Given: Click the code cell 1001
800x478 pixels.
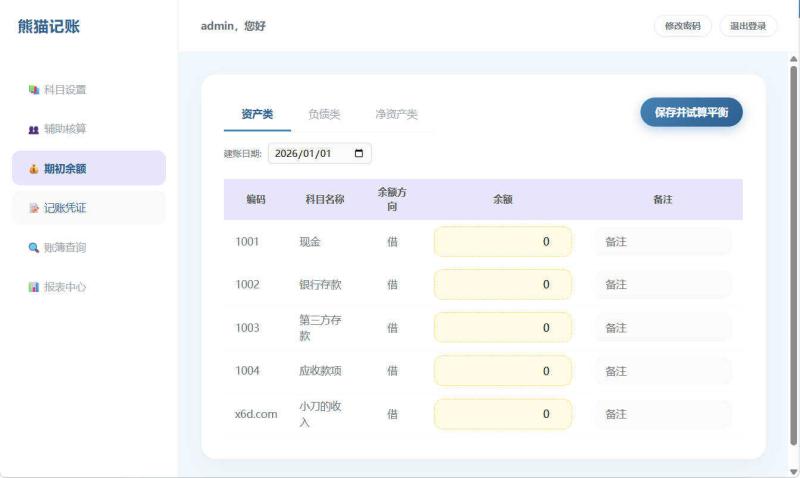Looking at the screenshot, I should click(247, 242).
